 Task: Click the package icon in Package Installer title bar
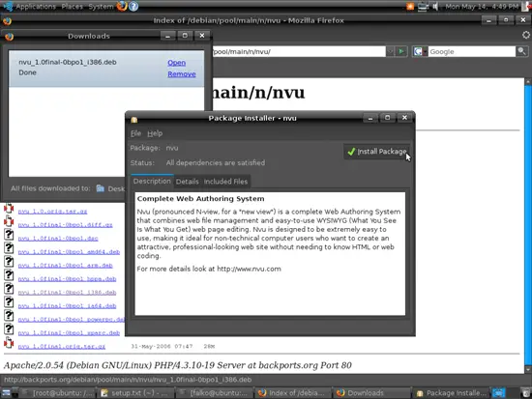[134, 119]
